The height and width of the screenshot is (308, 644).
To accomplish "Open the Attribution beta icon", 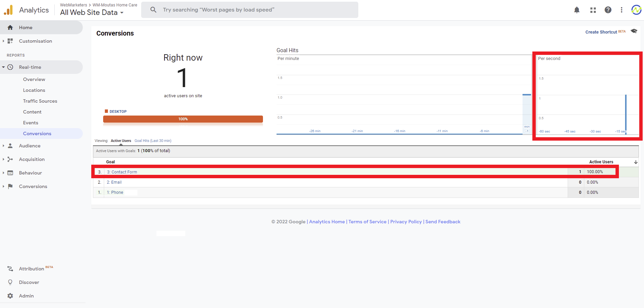I will click(10, 269).
